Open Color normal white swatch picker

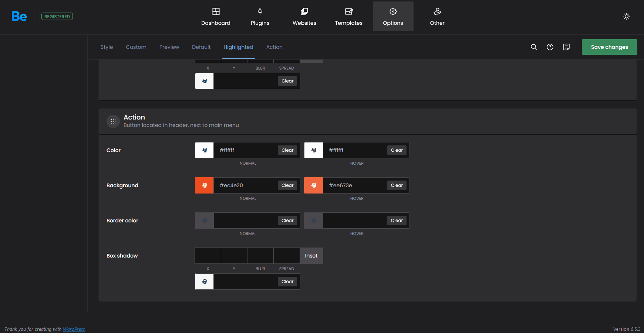[x=205, y=150]
